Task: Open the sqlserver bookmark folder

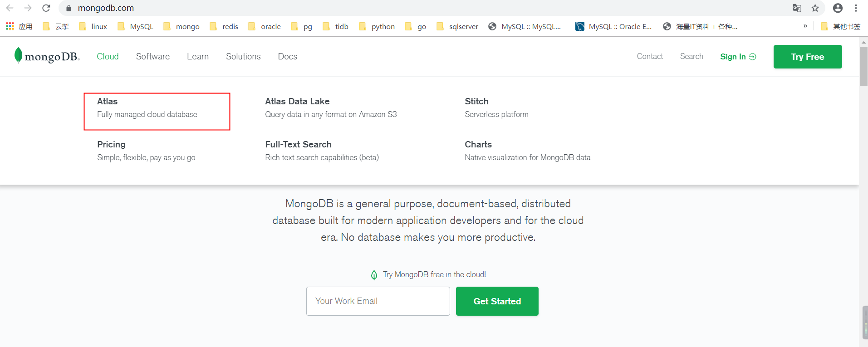Action: [x=457, y=26]
